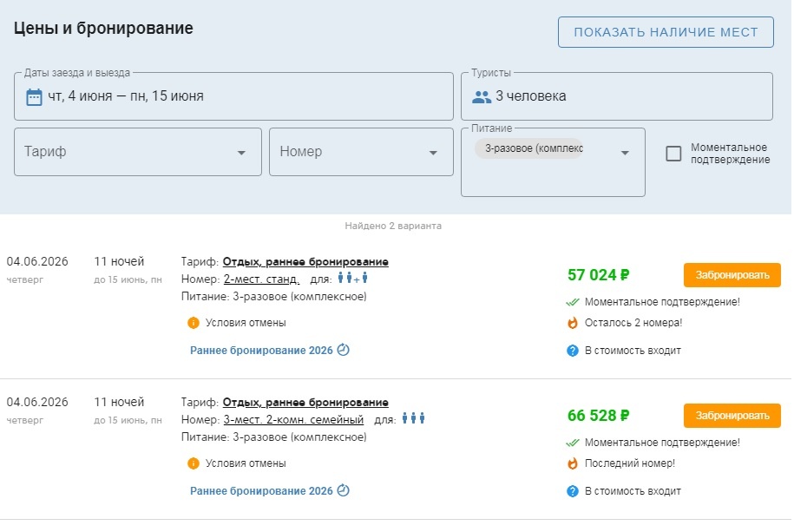Click orange info icon for first offer's cancellation terms
This screenshot has height=532, width=794.
pyautogui.click(x=194, y=323)
